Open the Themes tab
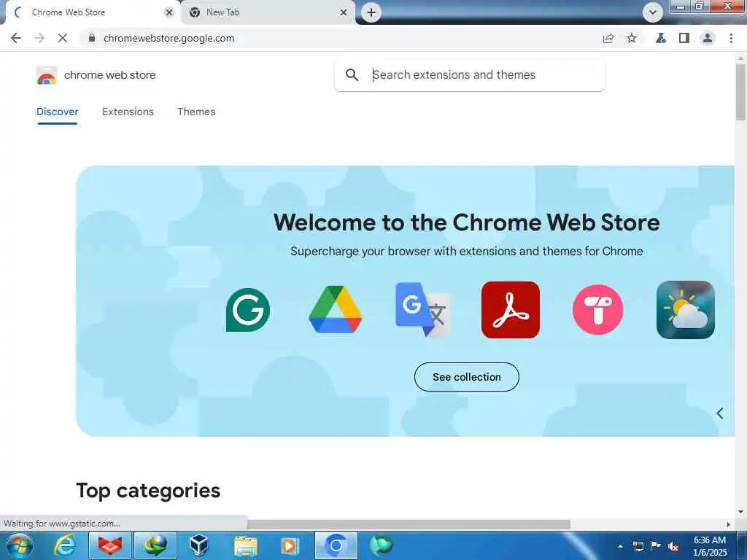Image resolution: width=747 pixels, height=560 pixels. 196,112
